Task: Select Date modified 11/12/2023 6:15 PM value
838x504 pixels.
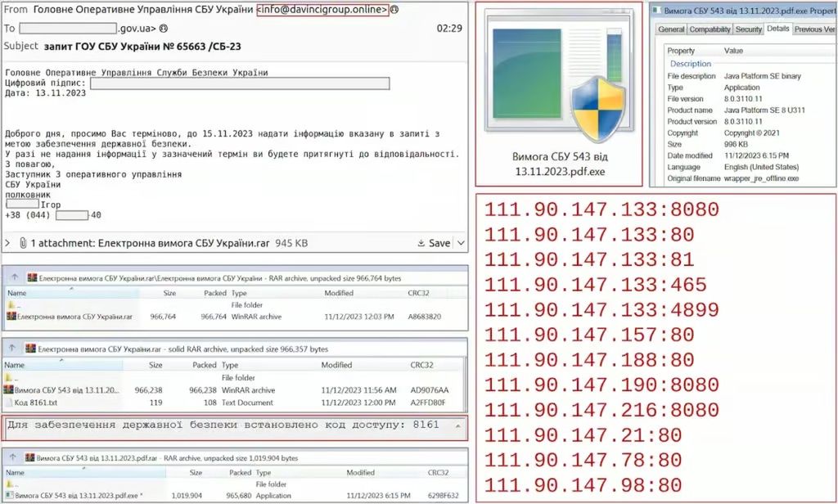Action: point(756,155)
